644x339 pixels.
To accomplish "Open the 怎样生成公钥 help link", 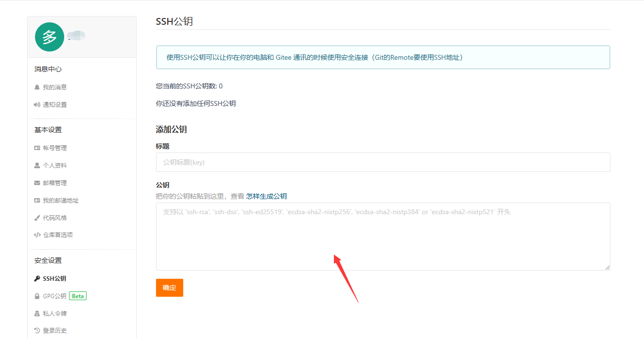I will click(x=266, y=196).
